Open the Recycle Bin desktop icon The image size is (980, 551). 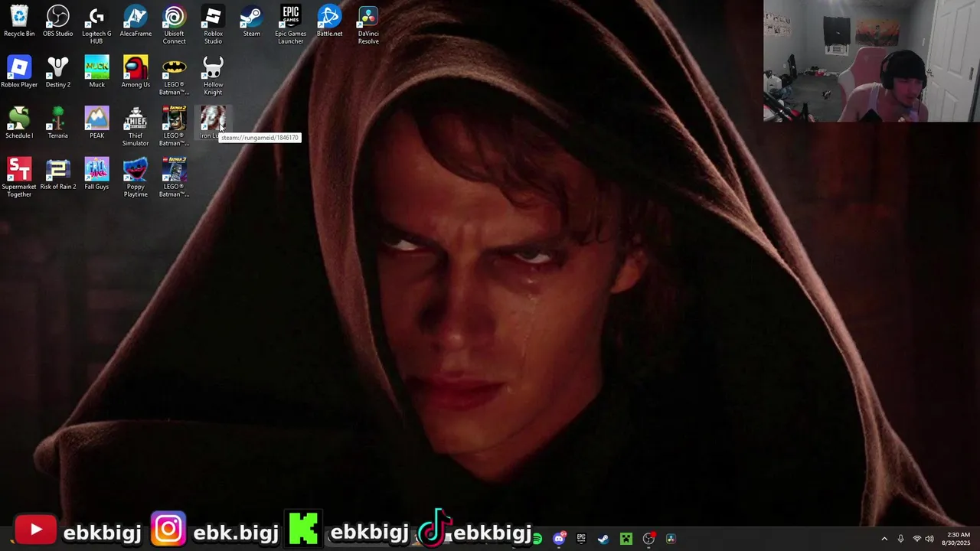click(x=19, y=21)
